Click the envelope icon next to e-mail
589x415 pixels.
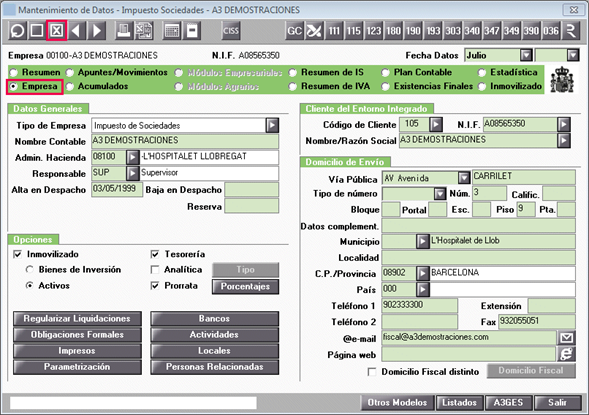pyautogui.click(x=566, y=338)
